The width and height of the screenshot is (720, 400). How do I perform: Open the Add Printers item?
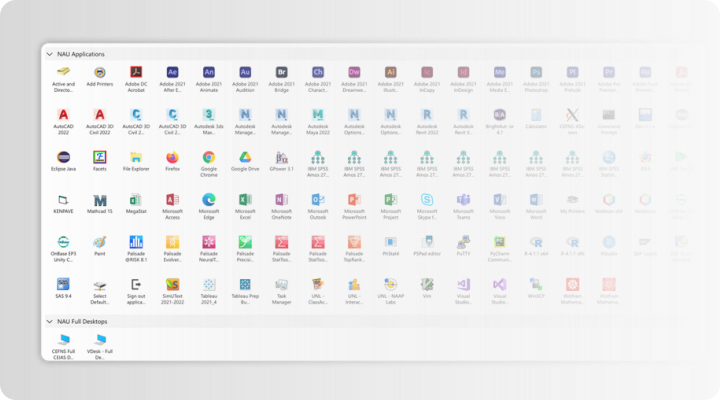[100, 73]
